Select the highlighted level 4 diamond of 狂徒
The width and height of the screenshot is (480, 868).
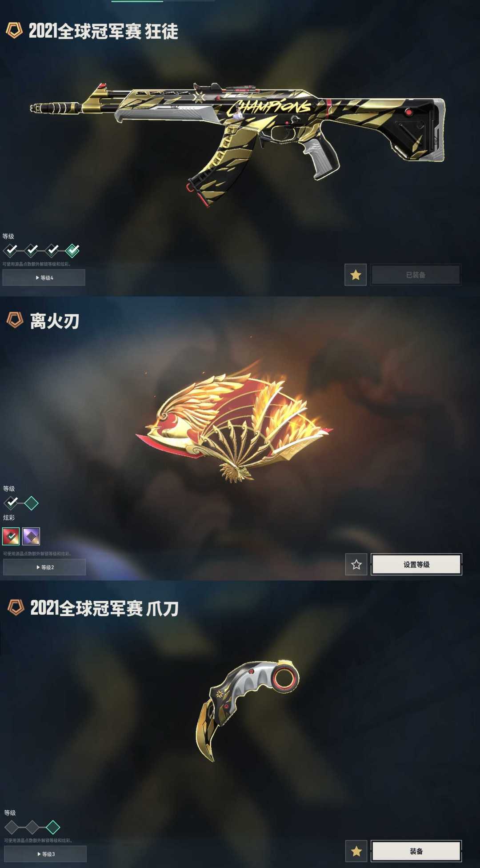72,250
